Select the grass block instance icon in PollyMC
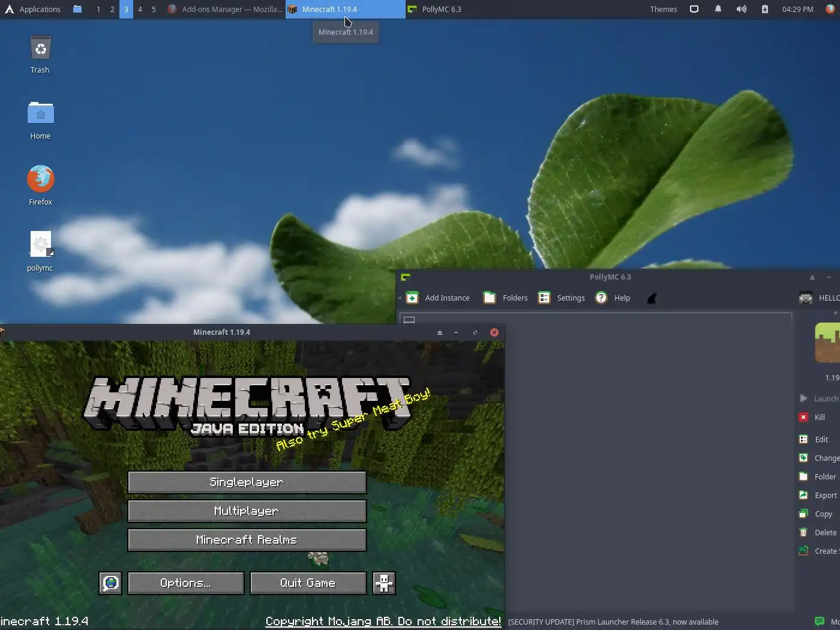This screenshot has width=840, height=630. 827,343
